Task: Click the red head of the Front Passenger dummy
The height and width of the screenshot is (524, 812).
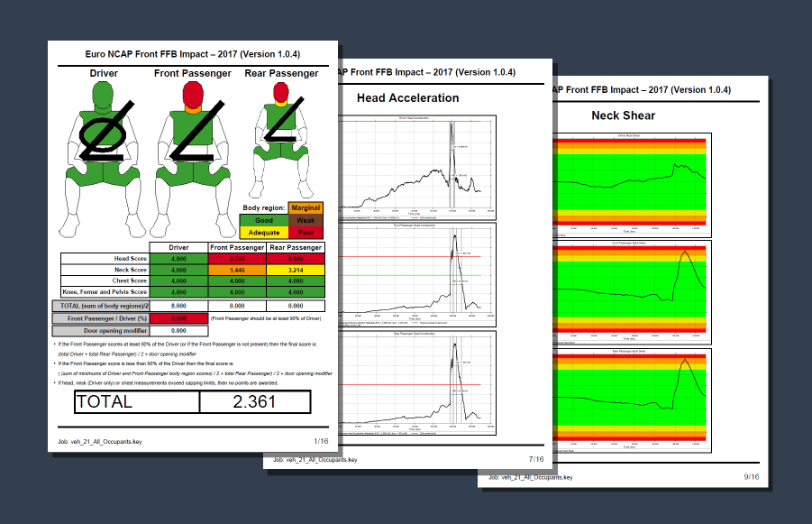Action: pyautogui.click(x=192, y=93)
